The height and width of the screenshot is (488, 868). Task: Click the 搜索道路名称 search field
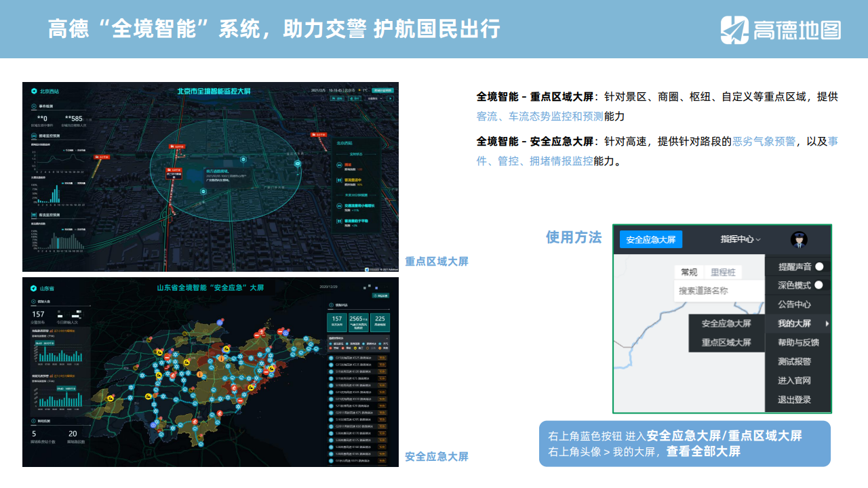720,291
